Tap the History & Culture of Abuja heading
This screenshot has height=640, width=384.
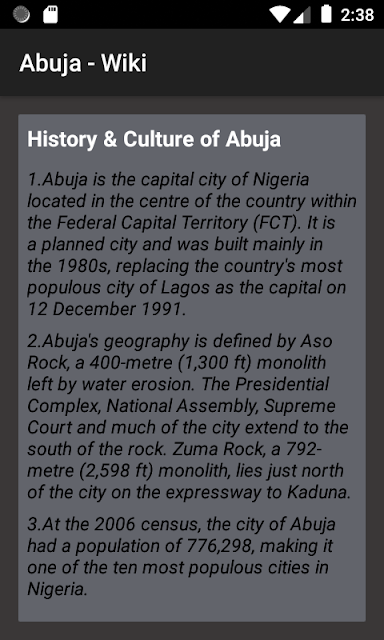[x=154, y=139]
